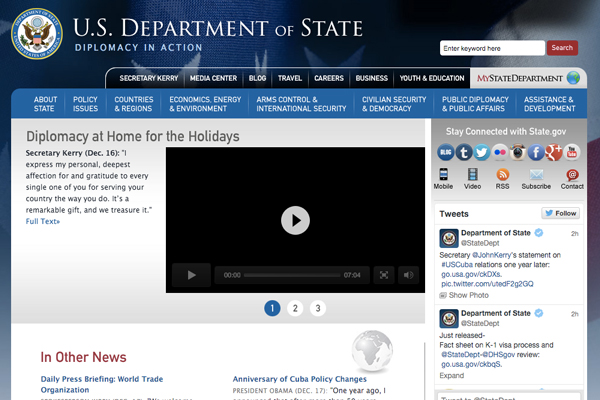Click the Mobile phone icon
The image size is (600, 400).
(x=443, y=174)
